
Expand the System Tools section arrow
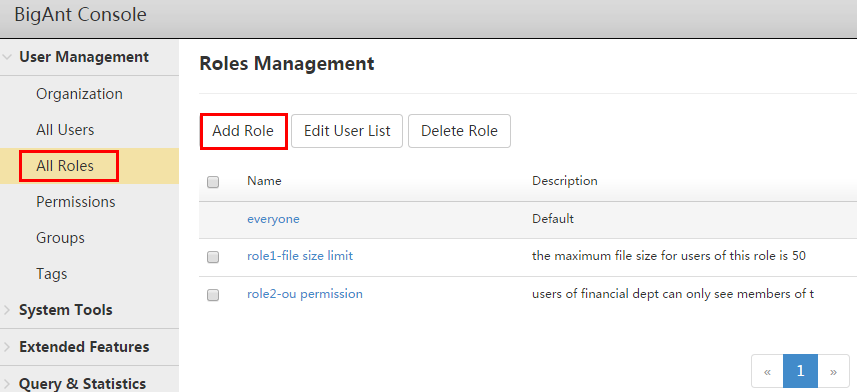pyautogui.click(x=7, y=310)
